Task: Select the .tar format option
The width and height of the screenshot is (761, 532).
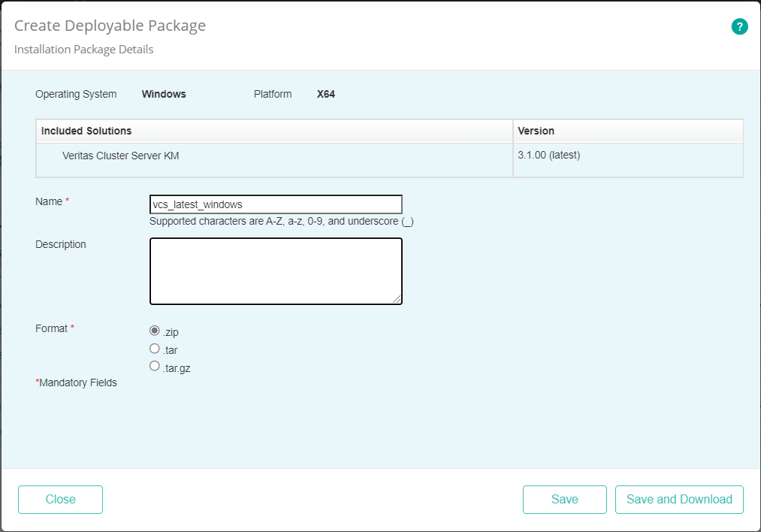Action: [155, 348]
